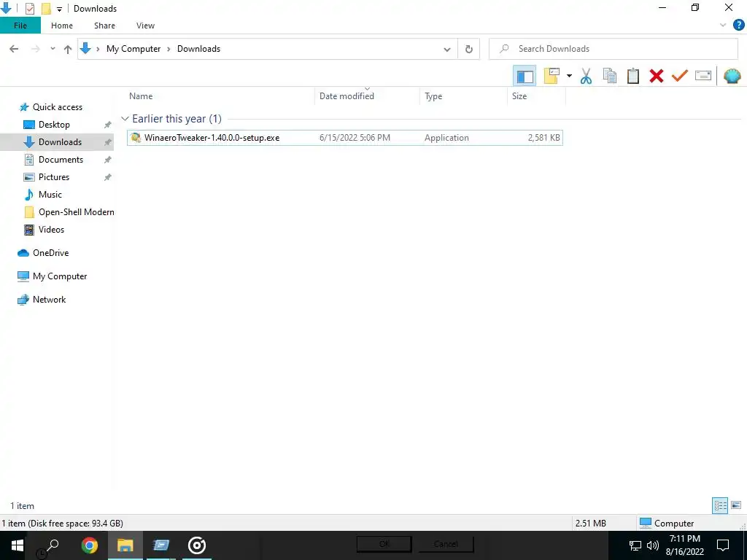
Task: Launch Google Chrome from the taskbar
Action: point(89,545)
